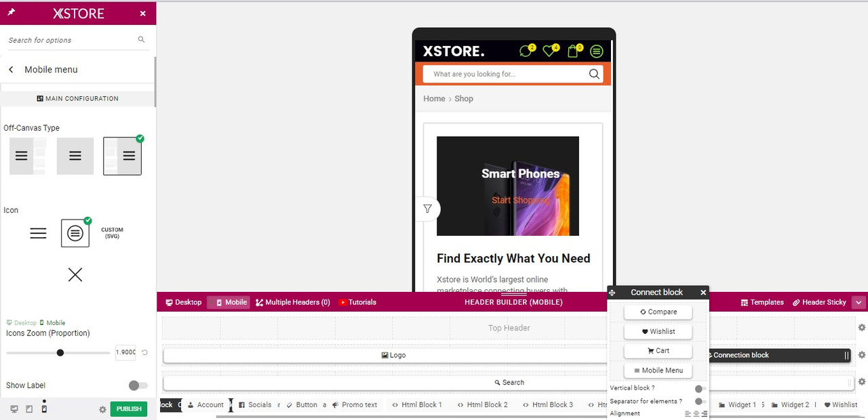The height and width of the screenshot is (420, 868).
Task: Set Connect block alignment to right
Action: click(x=705, y=414)
